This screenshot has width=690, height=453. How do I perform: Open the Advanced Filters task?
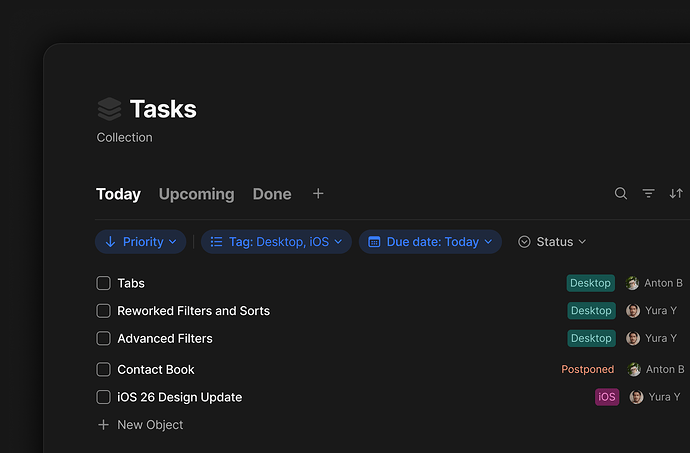165,339
